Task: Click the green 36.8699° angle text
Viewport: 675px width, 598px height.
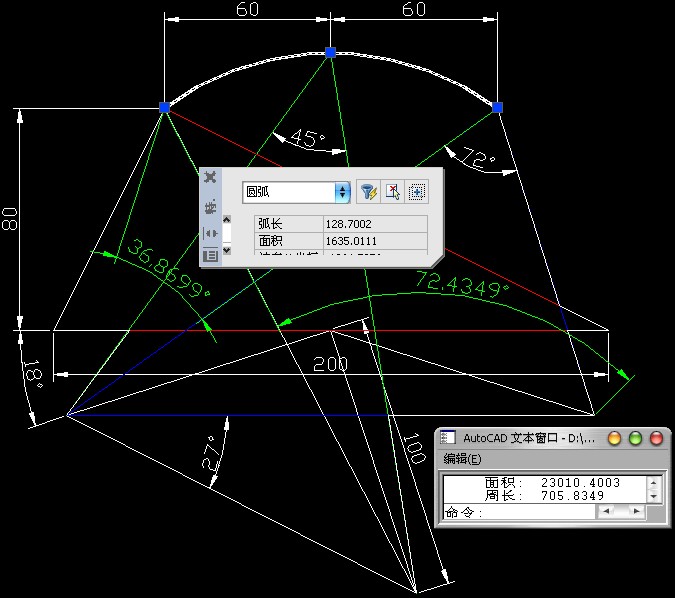Action: tap(169, 270)
